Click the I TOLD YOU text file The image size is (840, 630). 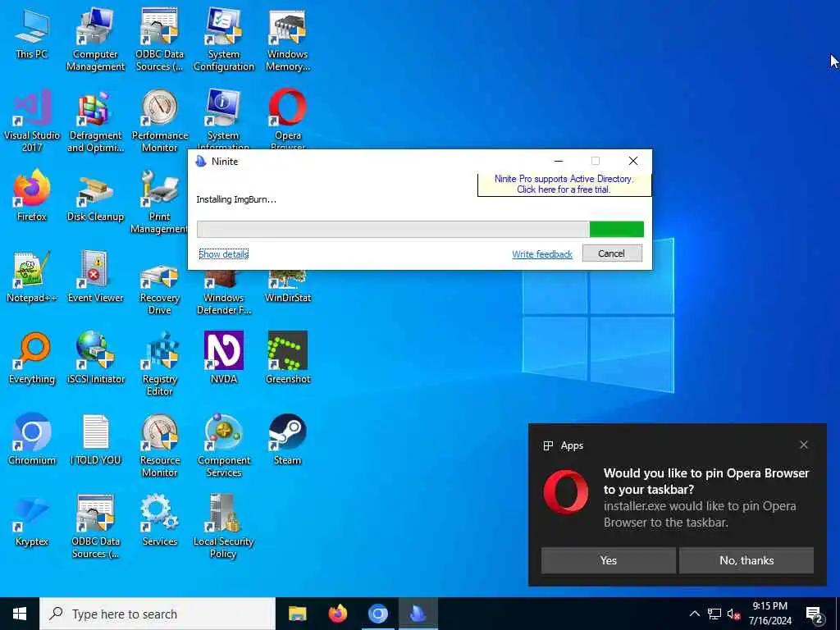click(95, 440)
